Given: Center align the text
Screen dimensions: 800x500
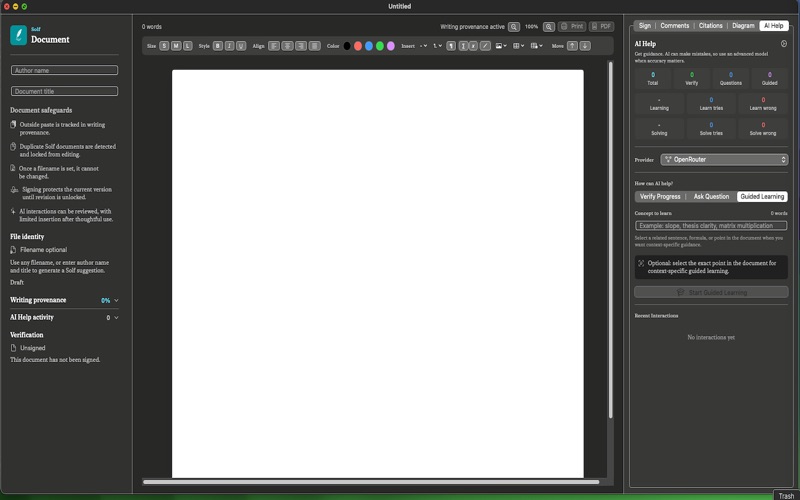Looking at the screenshot, I should point(288,46).
